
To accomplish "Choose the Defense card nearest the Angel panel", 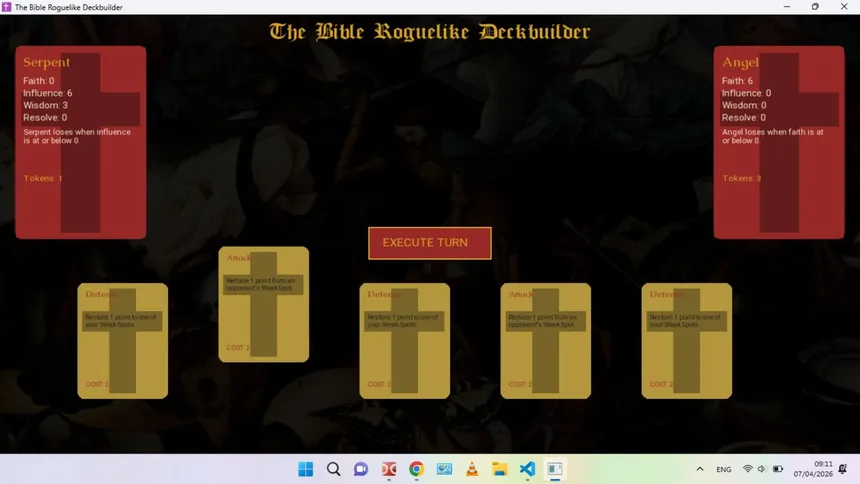I will tap(686, 341).
